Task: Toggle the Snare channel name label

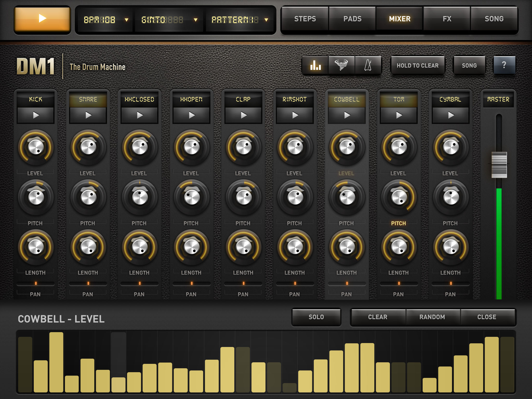Action: tap(88, 99)
